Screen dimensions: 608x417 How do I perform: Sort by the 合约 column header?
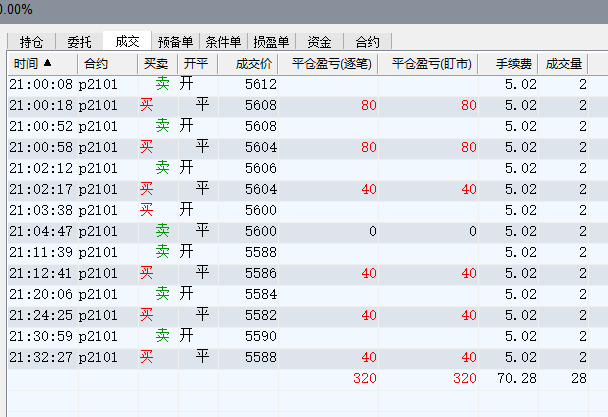click(108, 64)
